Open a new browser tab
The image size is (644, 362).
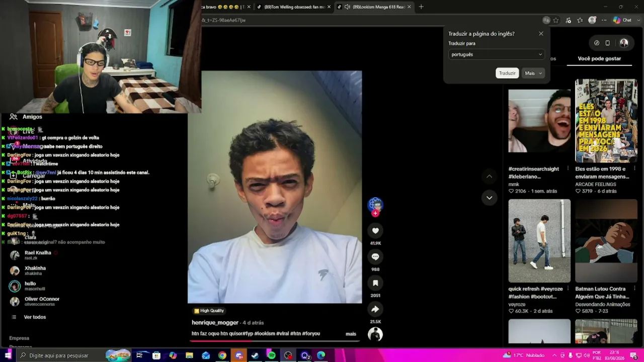pos(421,7)
